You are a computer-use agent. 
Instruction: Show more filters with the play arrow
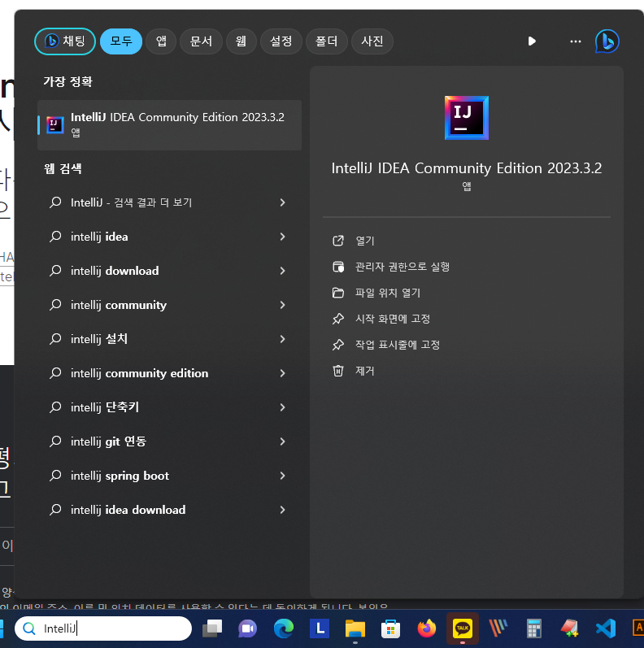coord(532,41)
